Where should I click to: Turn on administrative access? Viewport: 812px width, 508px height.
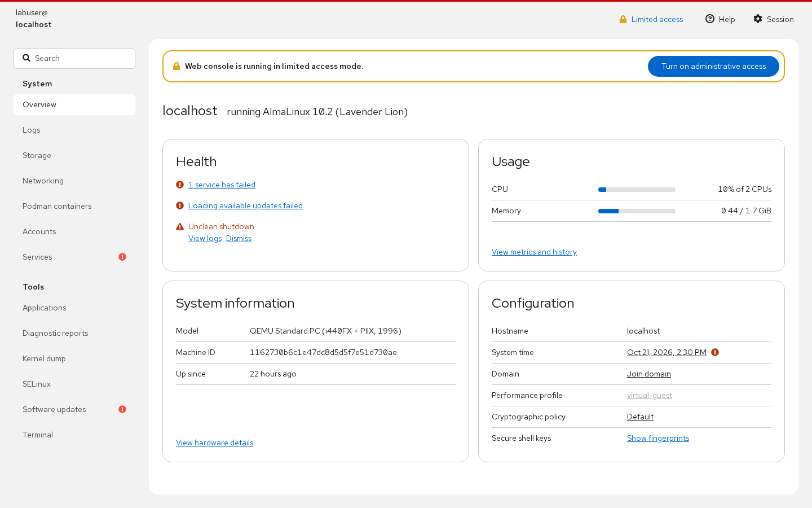[x=713, y=66]
